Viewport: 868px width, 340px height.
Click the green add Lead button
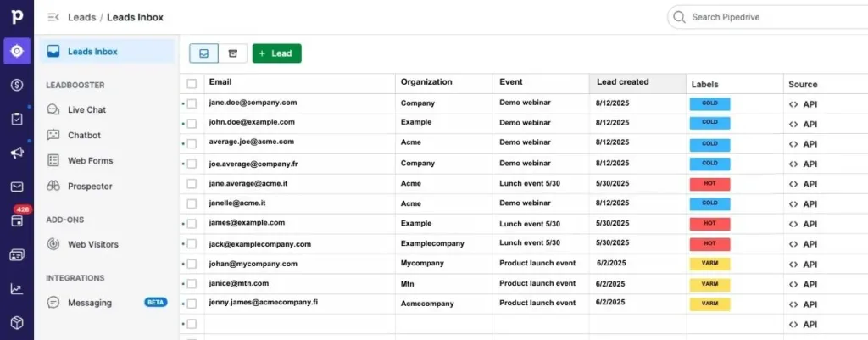(x=276, y=53)
